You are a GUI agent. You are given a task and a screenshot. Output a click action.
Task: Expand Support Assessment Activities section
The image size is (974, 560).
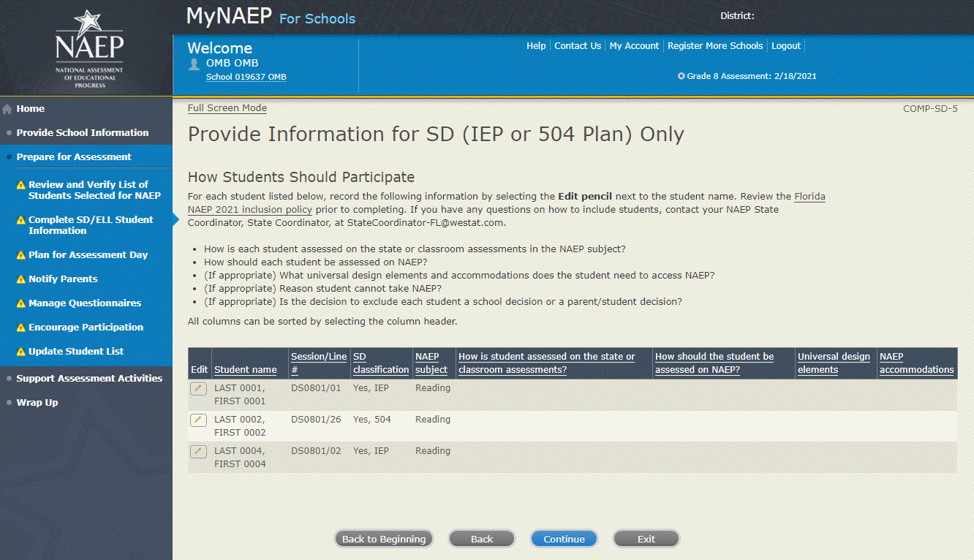point(89,378)
